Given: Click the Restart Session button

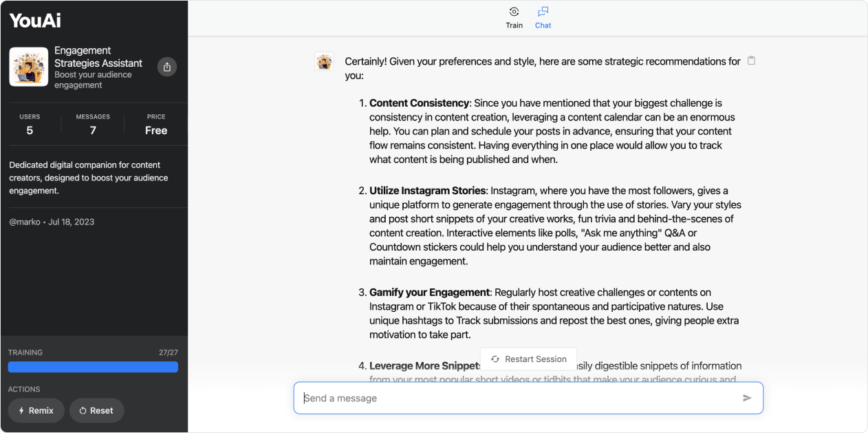Looking at the screenshot, I should coord(528,359).
